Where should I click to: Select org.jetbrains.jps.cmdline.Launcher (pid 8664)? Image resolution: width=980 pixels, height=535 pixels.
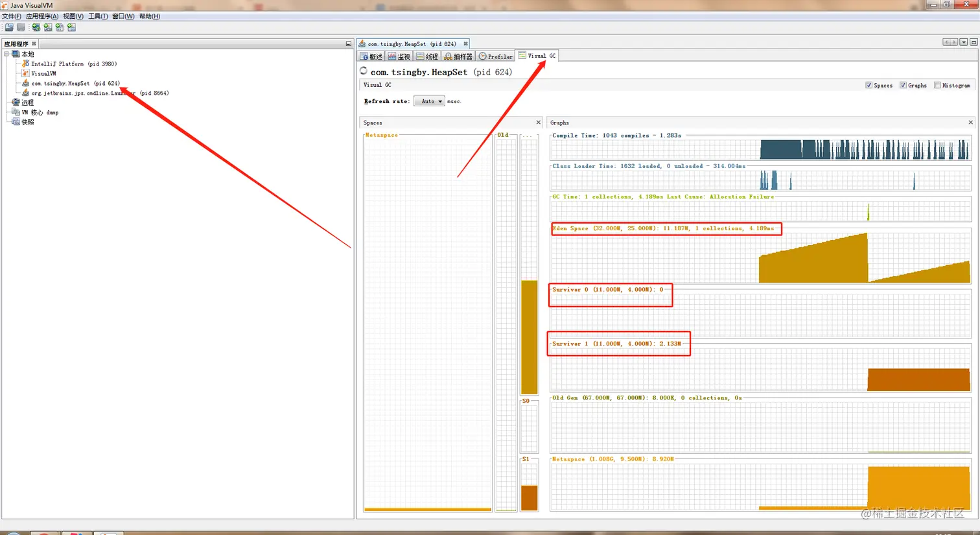(100, 93)
